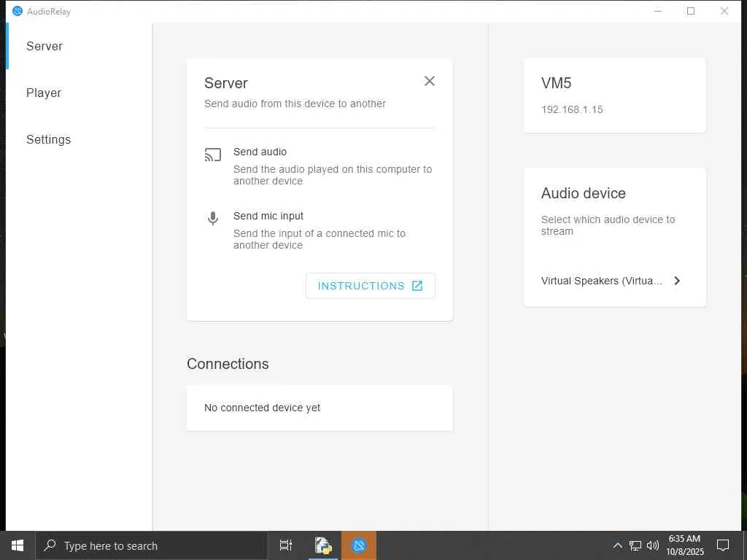The image size is (747, 560).
Task: Show hidden system tray icons
Action: (617, 545)
